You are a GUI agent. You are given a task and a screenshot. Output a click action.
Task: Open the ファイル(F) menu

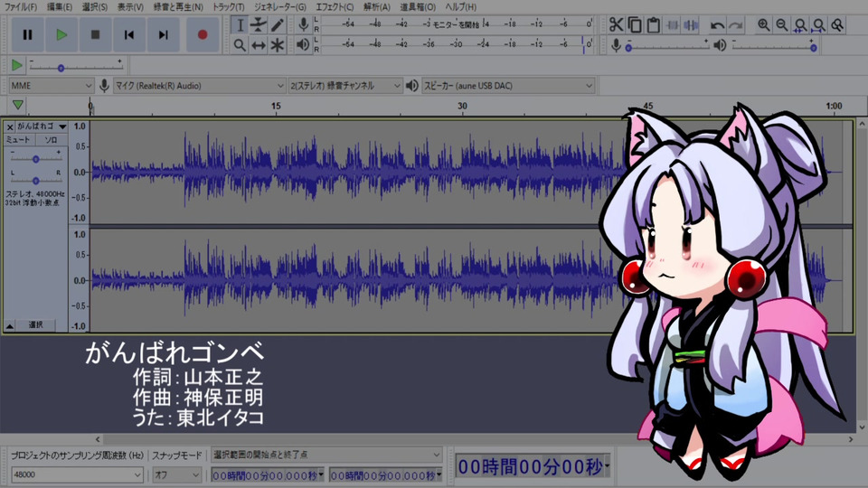pos(21,6)
